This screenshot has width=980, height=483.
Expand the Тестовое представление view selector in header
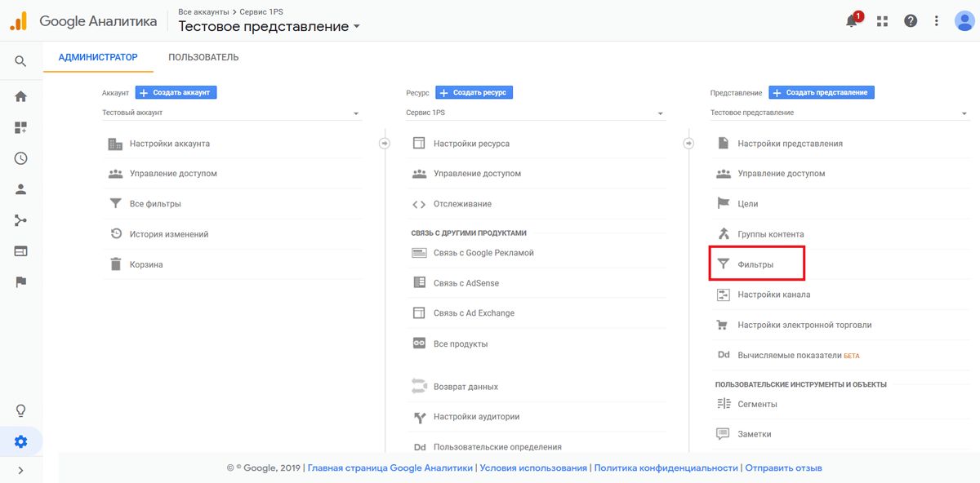click(x=269, y=26)
